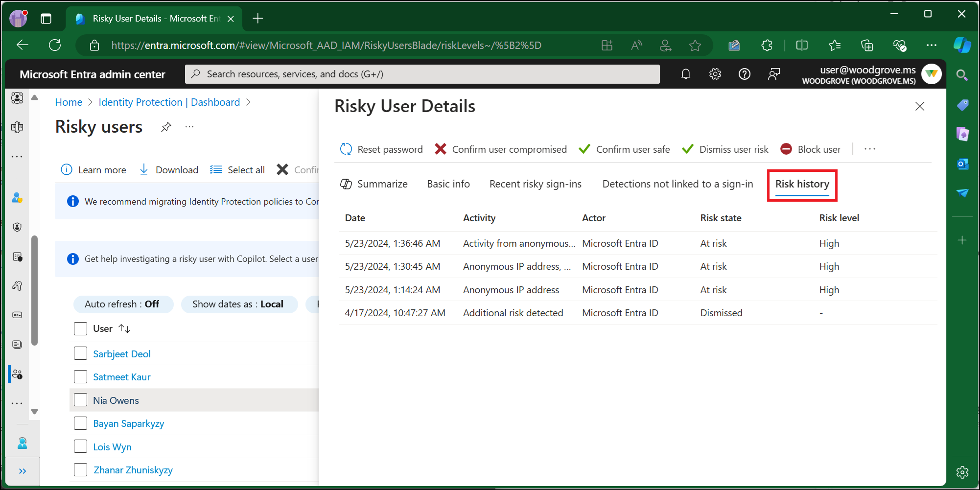Image resolution: width=980 pixels, height=490 pixels.
Task: Go back with the browser back arrow
Action: 23,45
